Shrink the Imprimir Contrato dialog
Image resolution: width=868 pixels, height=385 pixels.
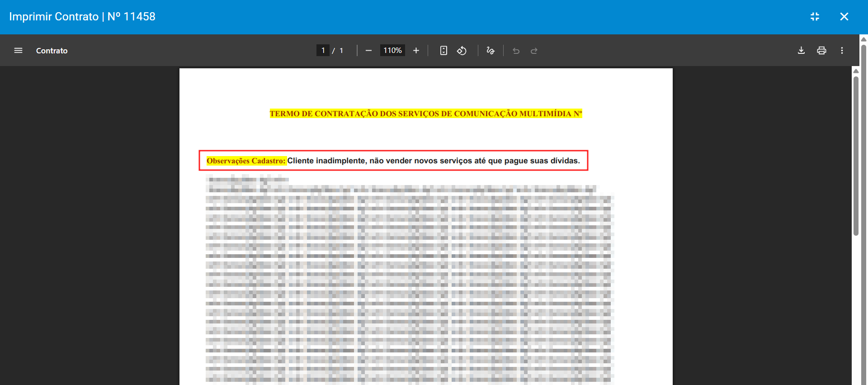coord(815,17)
